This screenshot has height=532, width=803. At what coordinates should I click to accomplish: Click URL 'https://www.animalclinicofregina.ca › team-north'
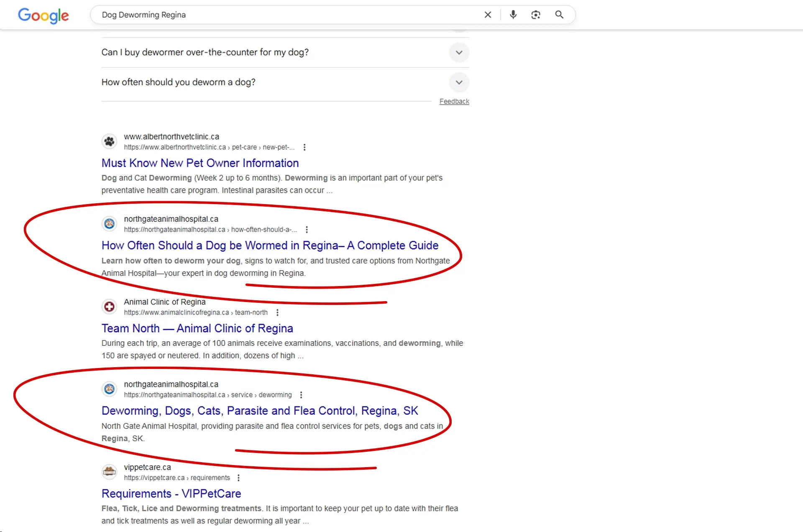click(x=196, y=312)
